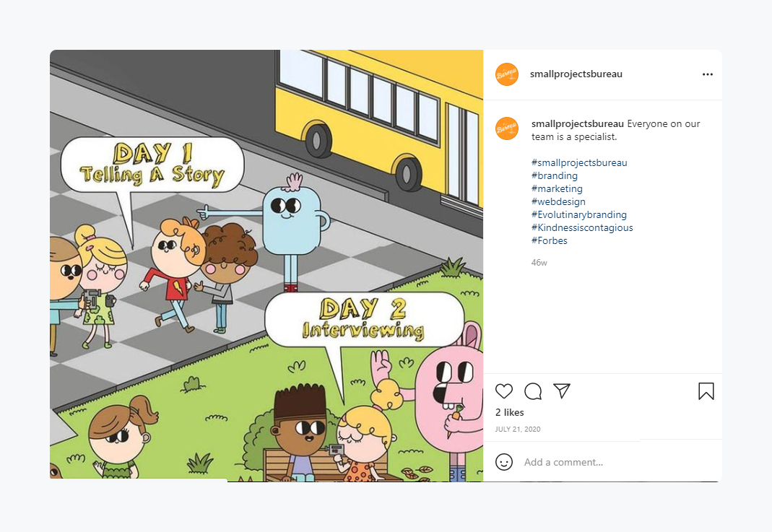Click the orange profile avatar in post header
The width and height of the screenshot is (772, 532).
point(507,74)
